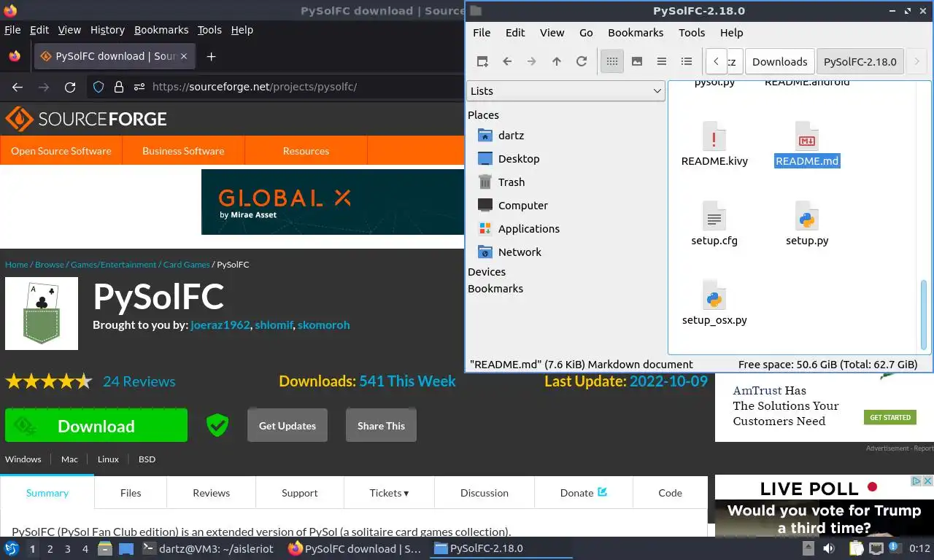This screenshot has height=560, width=934.
Task: Open terminal dartz@VM3 taskbar entry
Action: tap(210, 548)
